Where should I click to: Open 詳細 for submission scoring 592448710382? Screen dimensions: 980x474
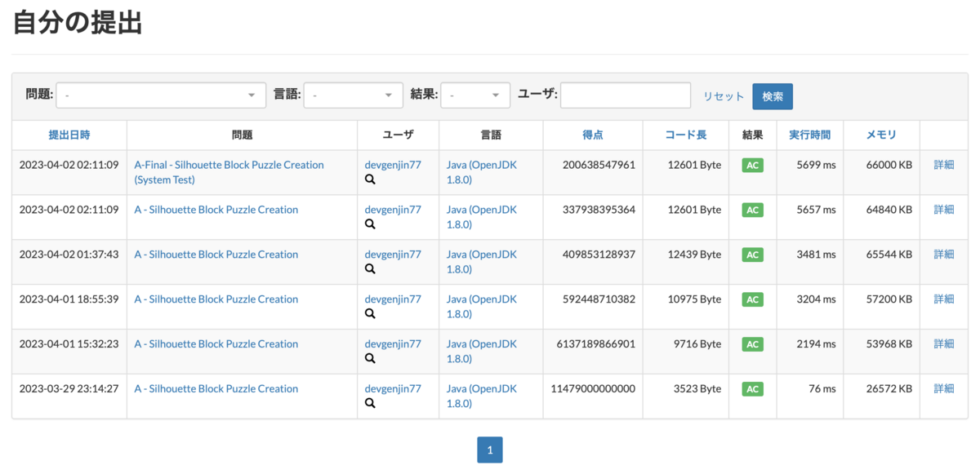point(944,299)
